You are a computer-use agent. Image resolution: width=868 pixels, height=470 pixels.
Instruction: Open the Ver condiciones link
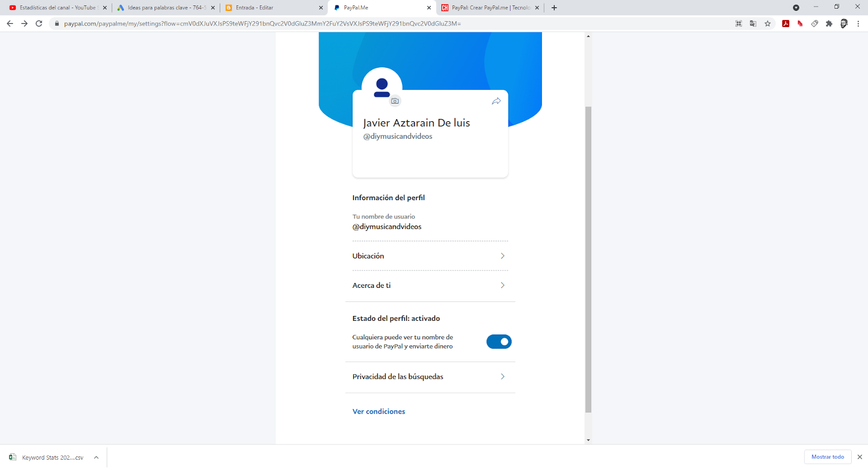click(x=379, y=411)
